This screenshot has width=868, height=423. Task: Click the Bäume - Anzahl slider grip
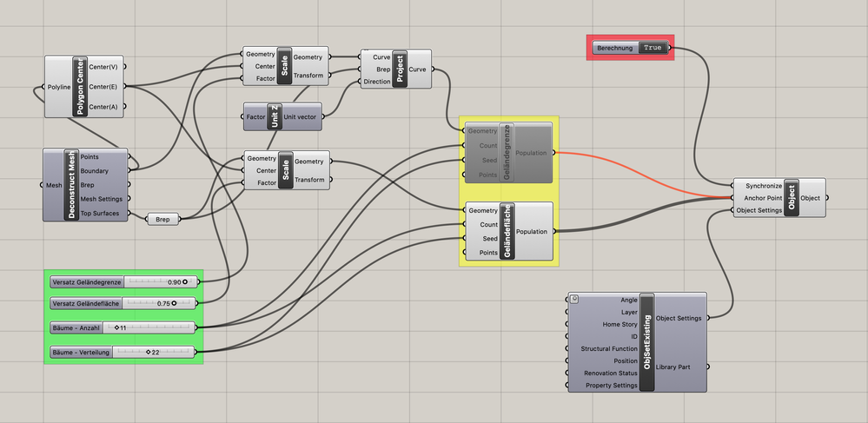116,327
